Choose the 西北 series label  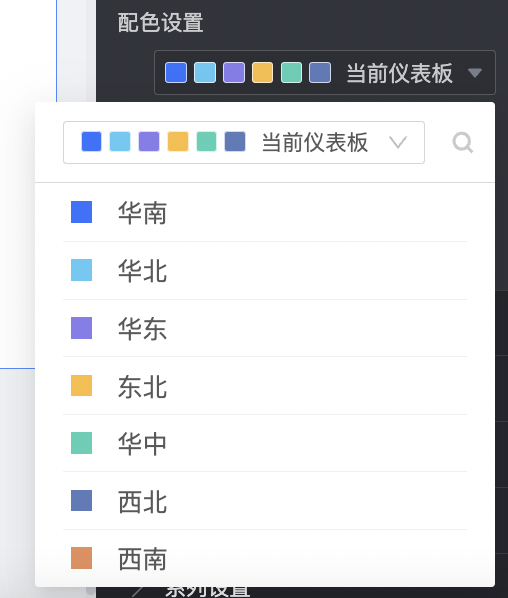[142, 501]
